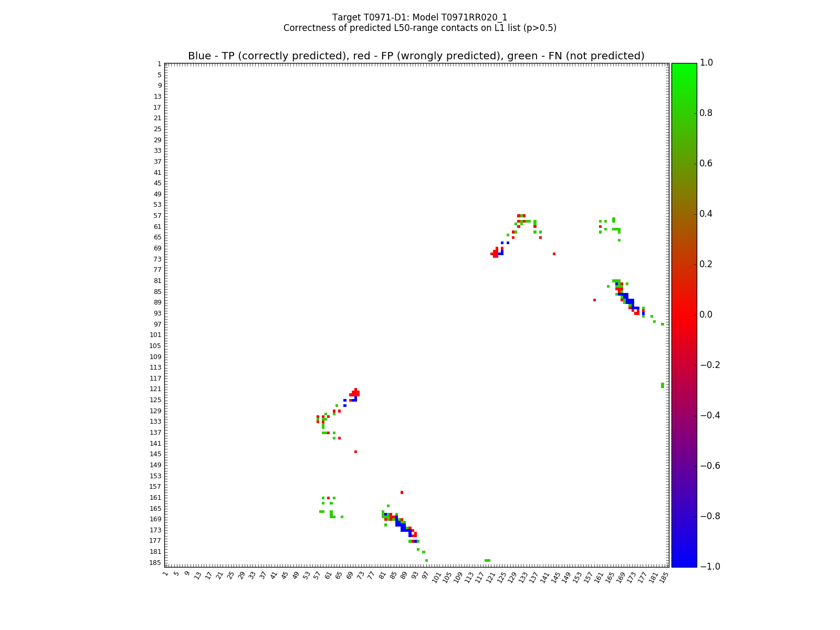
Task: Click the −0.4 label on the colorbar
Action: [709, 415]
